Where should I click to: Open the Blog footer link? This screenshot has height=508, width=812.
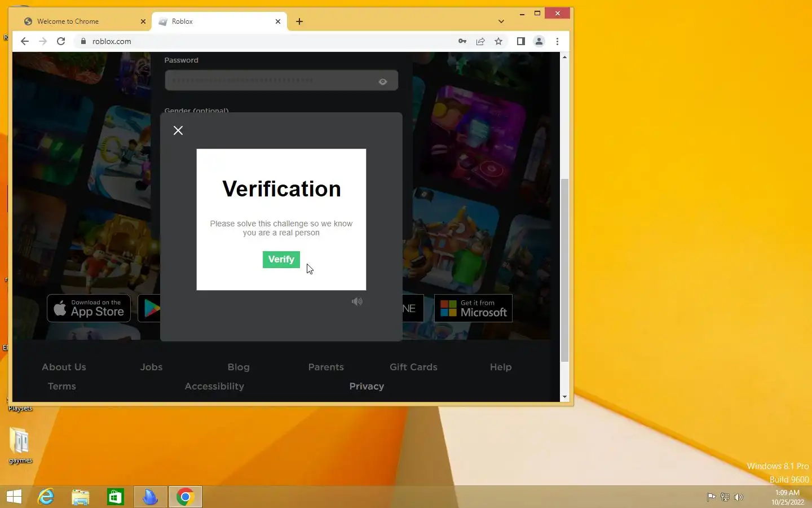pyautogui.click(x=239, y=367)
